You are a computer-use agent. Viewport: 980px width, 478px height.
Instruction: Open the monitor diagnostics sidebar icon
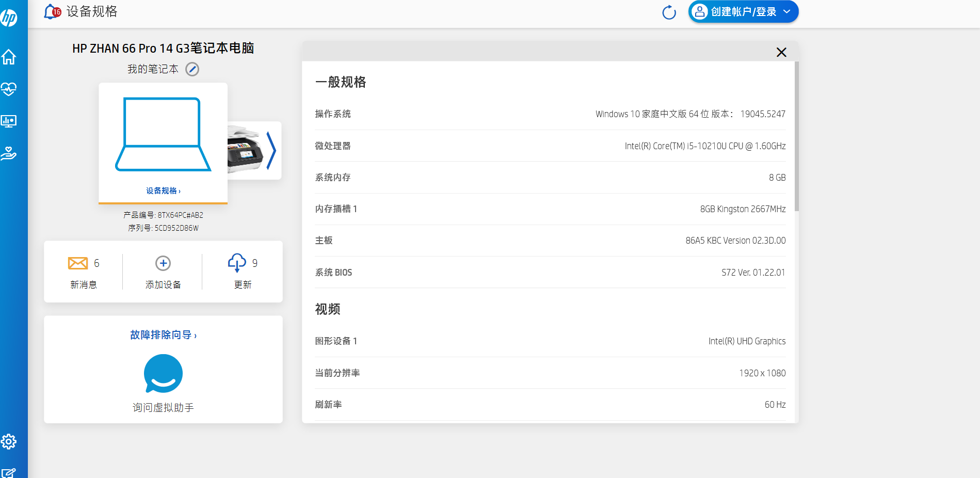pyautogui.click(x=9, y=121)
